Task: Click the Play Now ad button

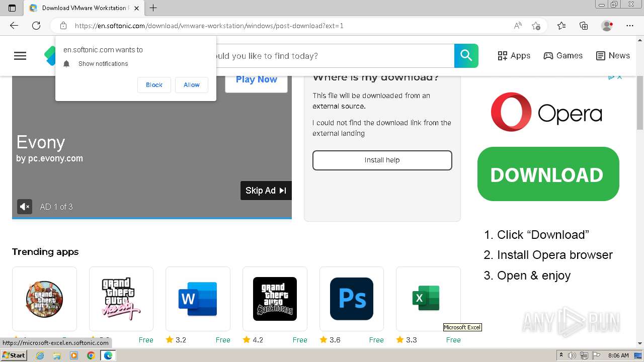Action: [x=256, y=80]
